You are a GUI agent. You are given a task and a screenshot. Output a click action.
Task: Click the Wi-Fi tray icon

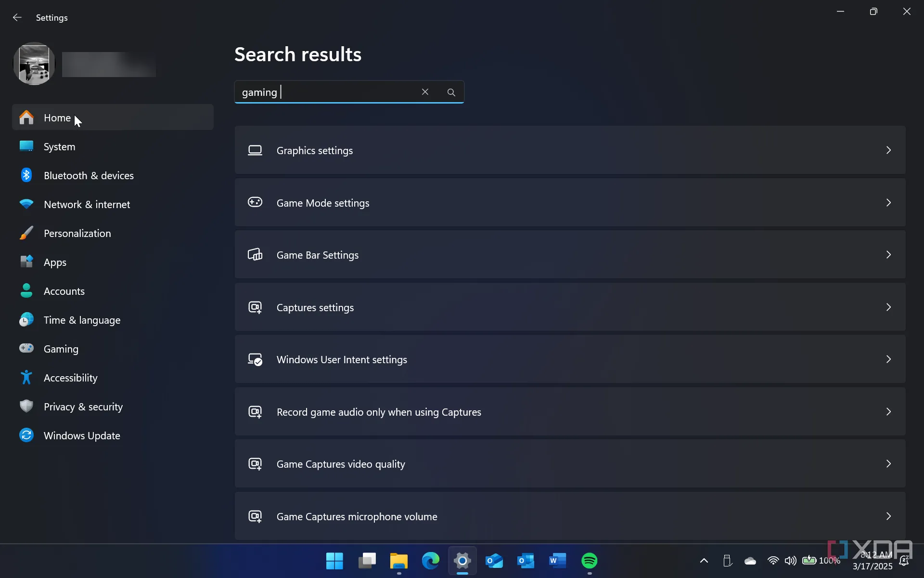773,561
